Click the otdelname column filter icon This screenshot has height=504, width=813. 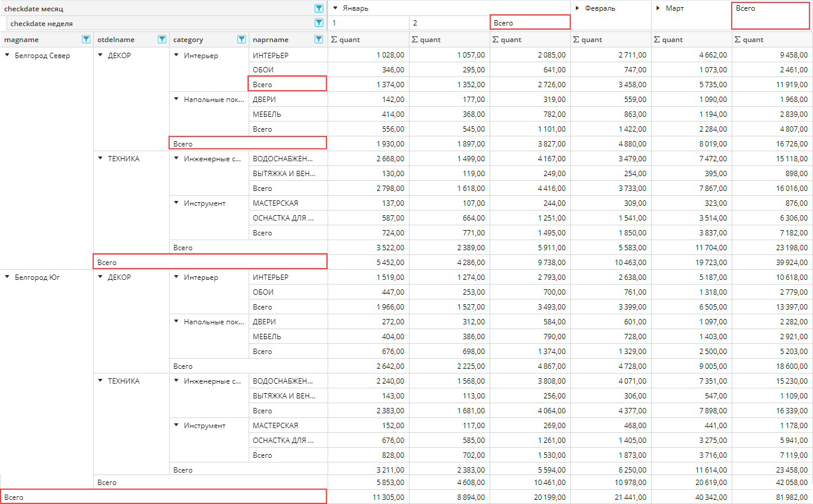point(162,39)
